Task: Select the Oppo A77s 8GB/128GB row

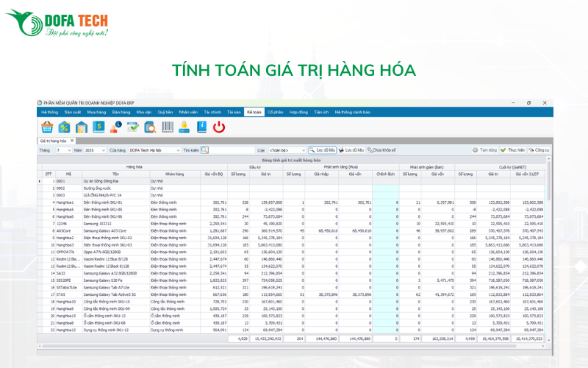Action: click(x=293, y=252)
